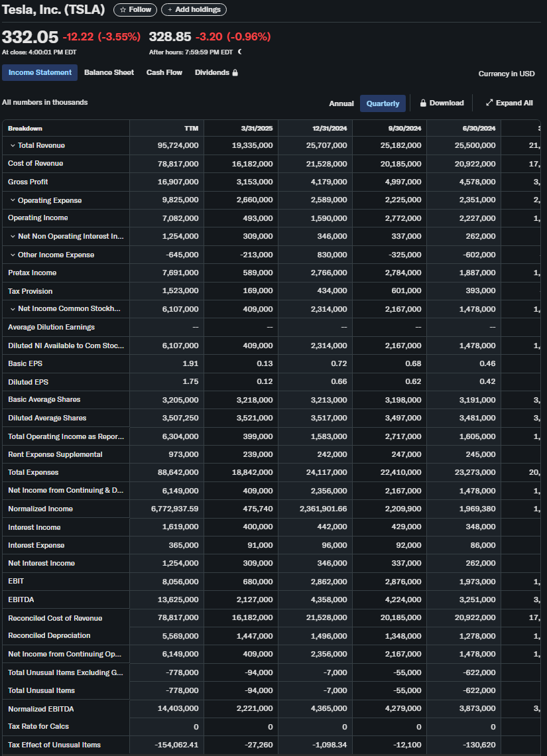
Task: Expand the Operating Expense row chevron
Action: click(12, 200)
